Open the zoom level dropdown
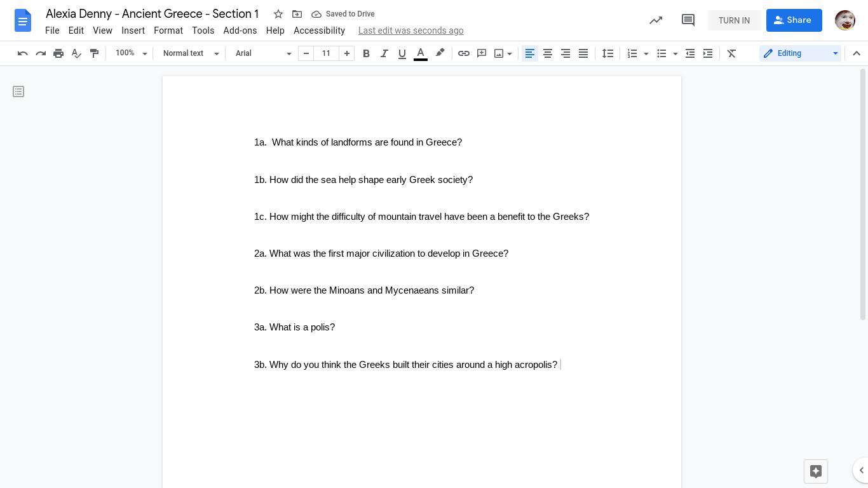 tap(131, 53)
